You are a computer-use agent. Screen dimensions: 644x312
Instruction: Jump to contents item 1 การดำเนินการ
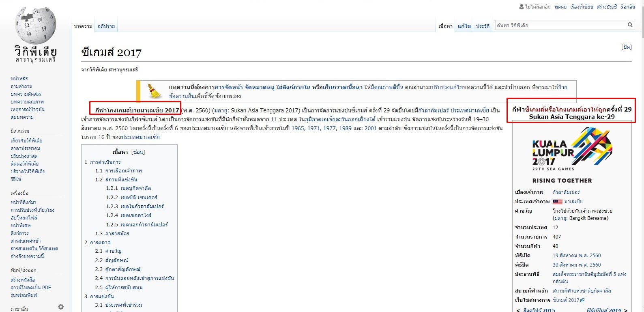click(103, 162)
